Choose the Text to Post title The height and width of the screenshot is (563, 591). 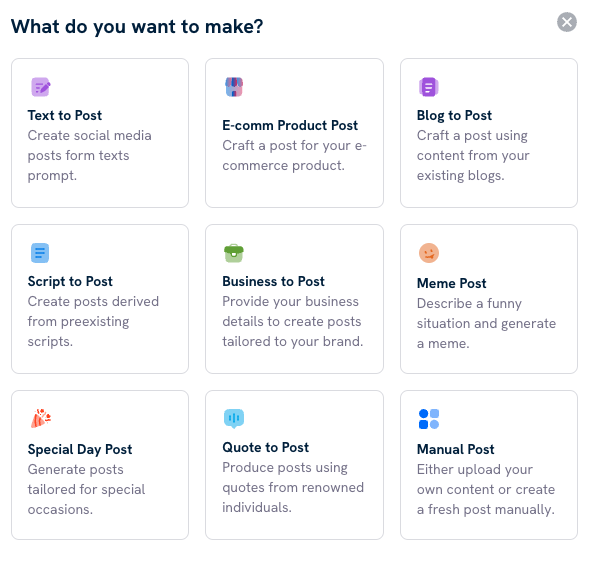pyautogui.click(x=65, y=115)
